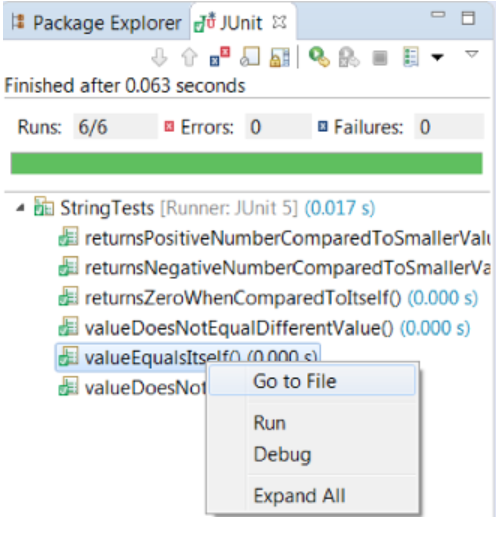Click Rerun Test - Failures First icon
Image resolution: width=496 pixels, height=534 pixels.
point(349,57)
